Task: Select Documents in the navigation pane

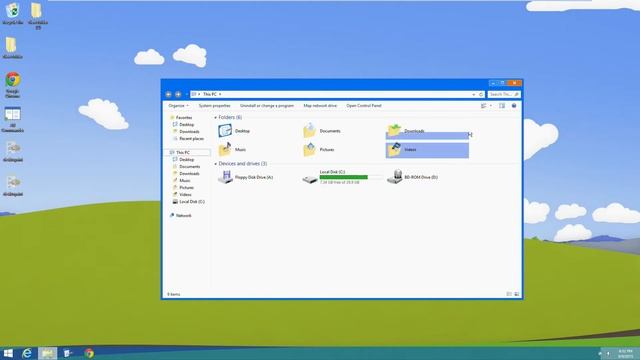Action: pos(187,167)
